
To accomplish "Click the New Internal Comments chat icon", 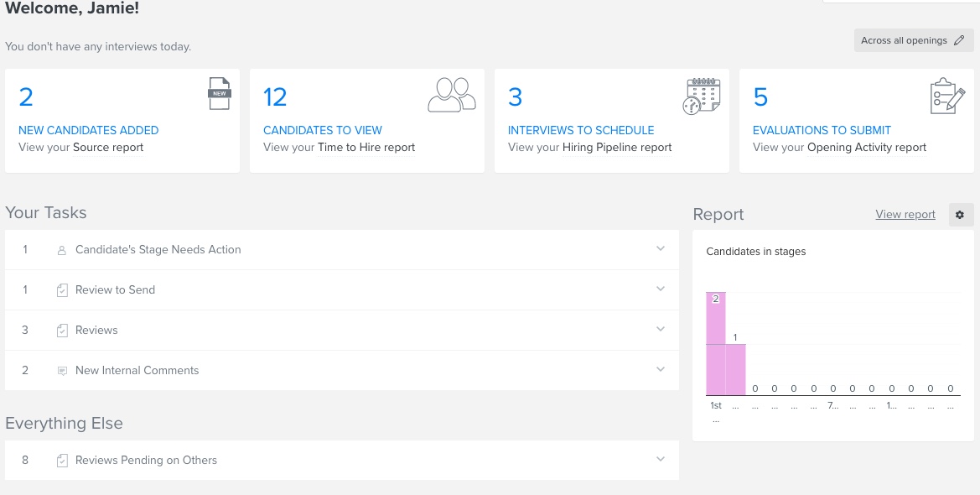I will click(x=62, y=371).
